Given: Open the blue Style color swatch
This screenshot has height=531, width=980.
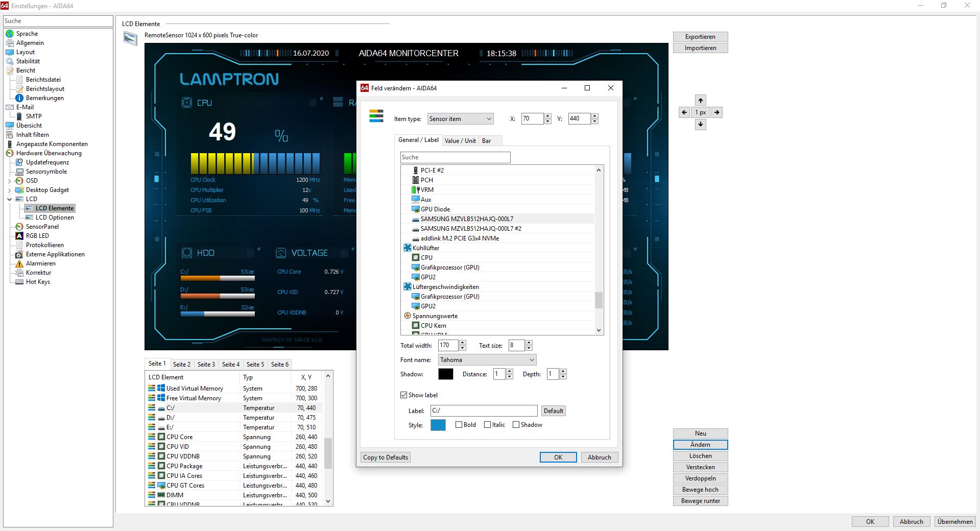Looking at the screenshot, I should click(438, 425).
